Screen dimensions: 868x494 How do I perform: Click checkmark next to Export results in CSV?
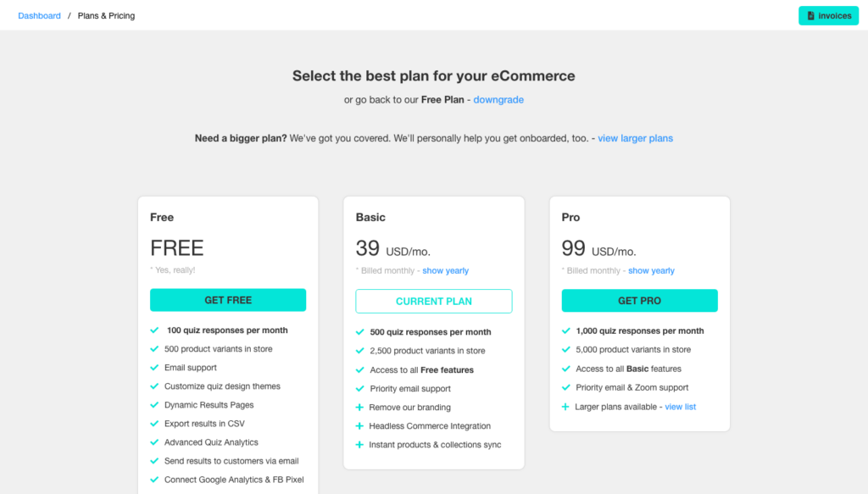click(x=154, y=424)
